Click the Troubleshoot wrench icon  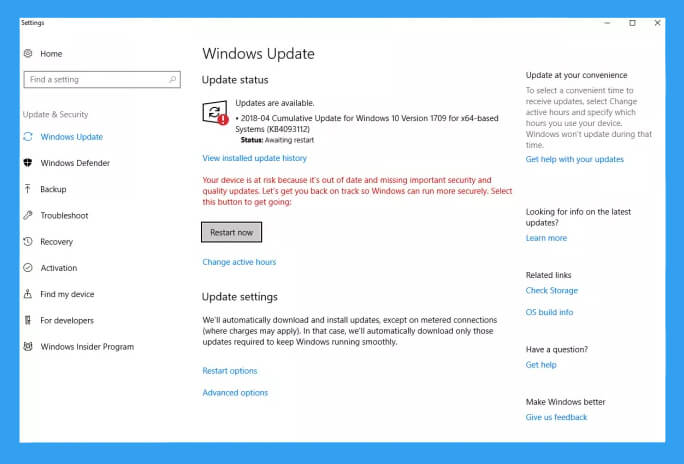[x=28, y=215]
